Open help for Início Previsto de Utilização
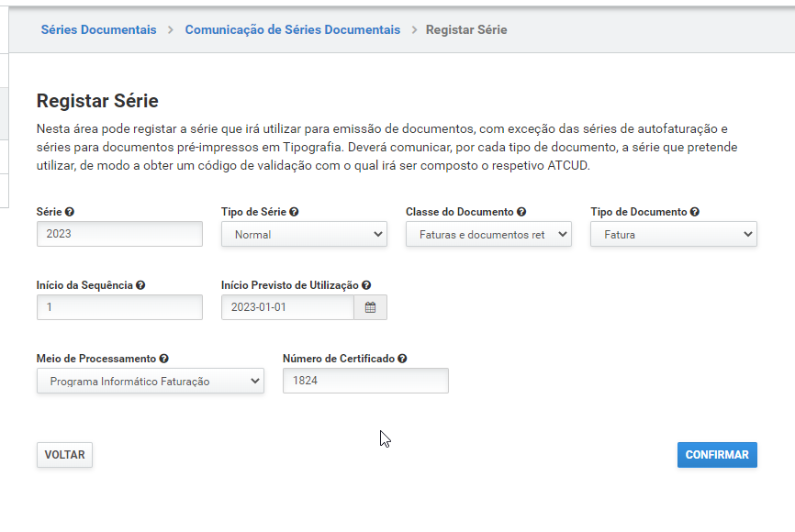The height and width of the screenshot is (532, 795). click(x=366, y=285)
